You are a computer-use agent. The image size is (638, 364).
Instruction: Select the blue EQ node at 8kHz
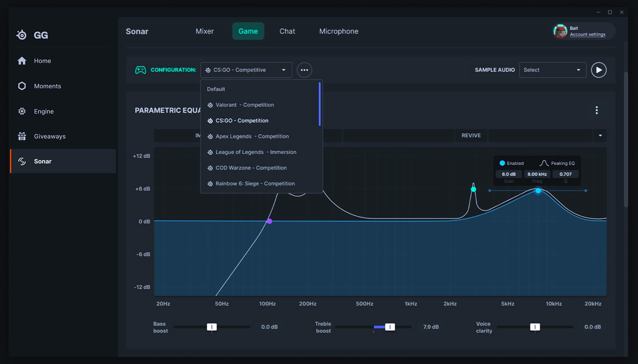click(538, 191)
